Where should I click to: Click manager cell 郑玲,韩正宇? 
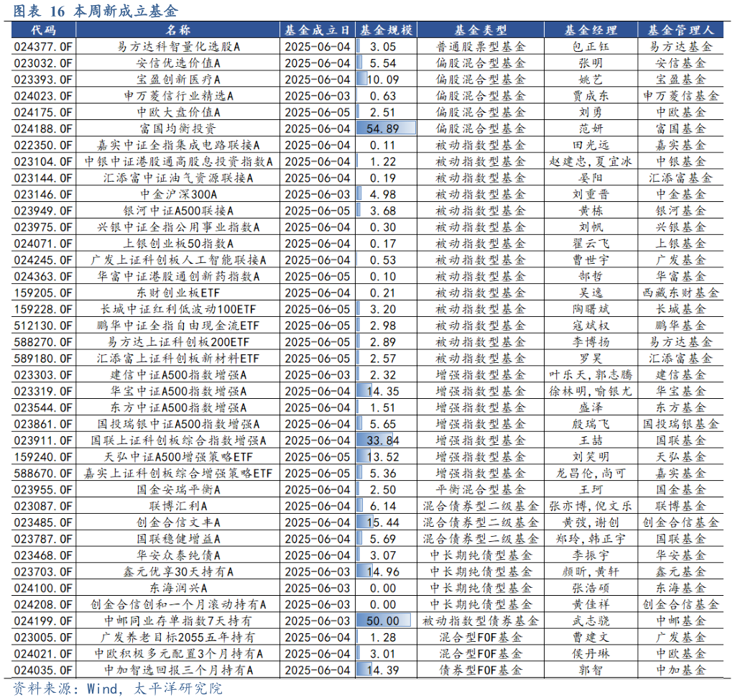point(591,539)
